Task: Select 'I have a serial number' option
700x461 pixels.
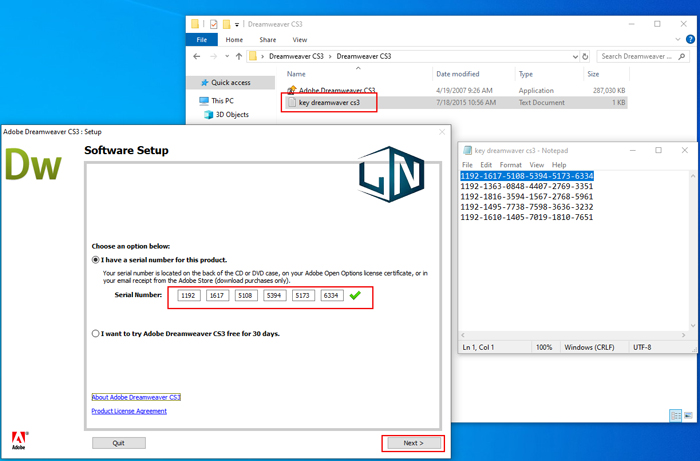Action: point(95,260)
